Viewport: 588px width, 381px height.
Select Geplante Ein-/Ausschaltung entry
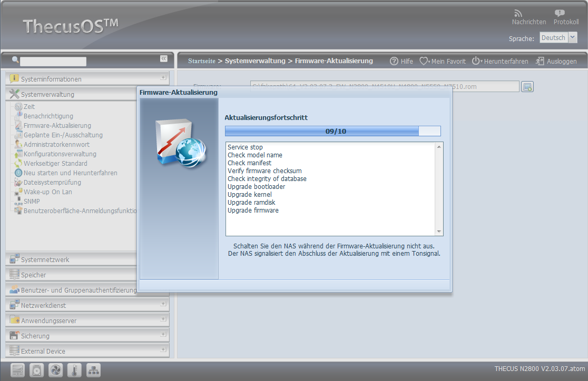63,135
